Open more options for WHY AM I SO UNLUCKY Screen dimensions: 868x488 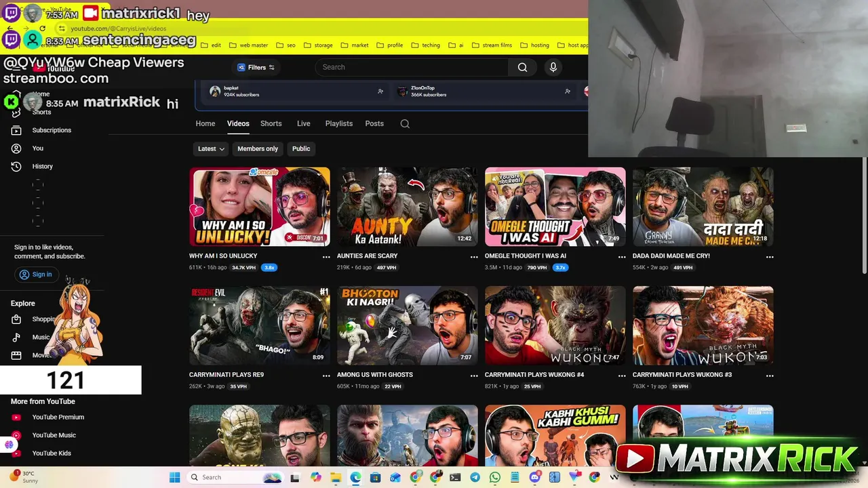[x=326, y=257]
